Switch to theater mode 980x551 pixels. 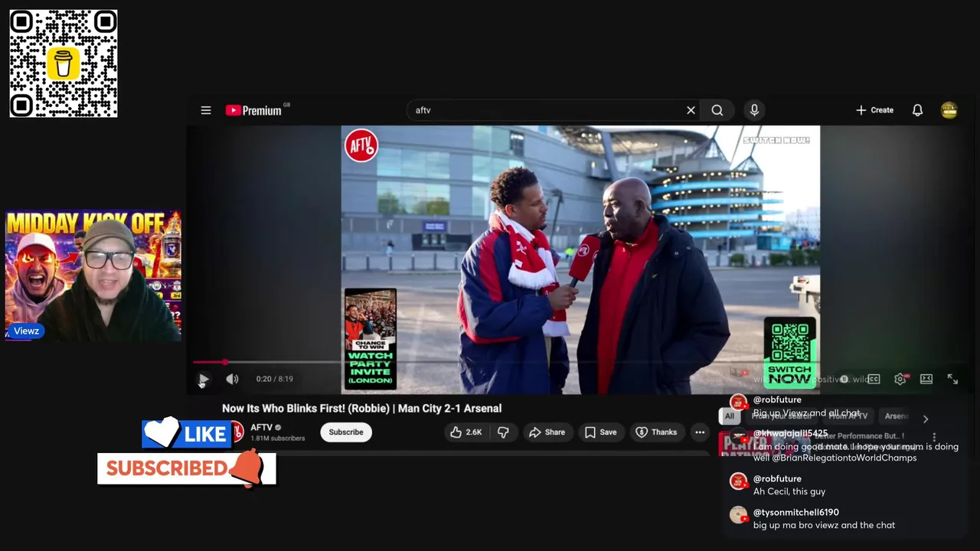click(x=926, y=379)
